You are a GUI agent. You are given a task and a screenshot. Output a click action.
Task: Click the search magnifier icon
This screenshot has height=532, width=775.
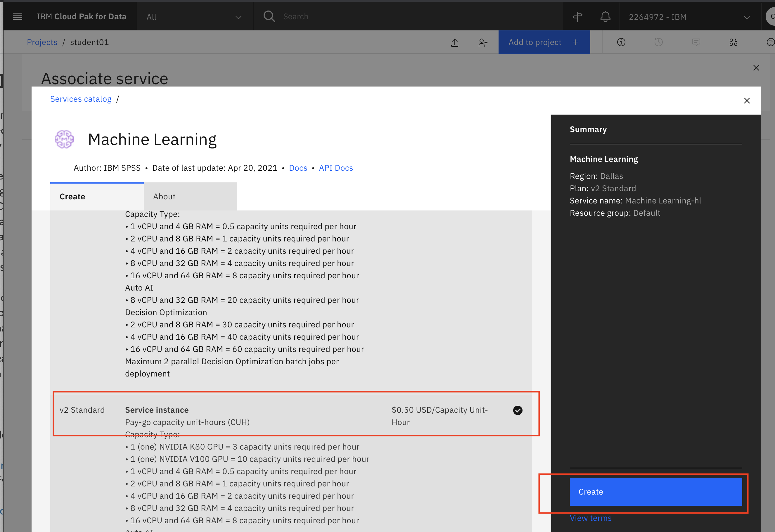tap(269, 16)
